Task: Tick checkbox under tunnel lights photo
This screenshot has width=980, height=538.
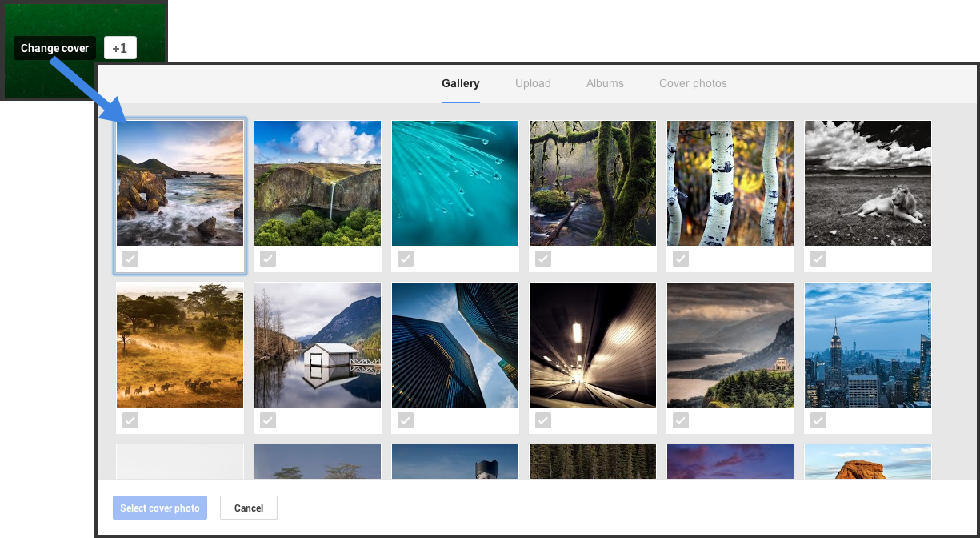Action: (x=543, y=420)
